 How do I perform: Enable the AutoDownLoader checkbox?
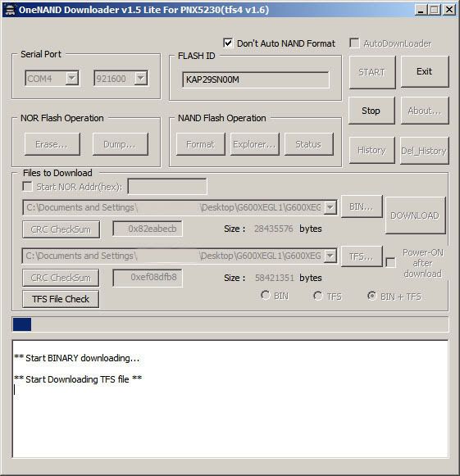click(354, 43)
